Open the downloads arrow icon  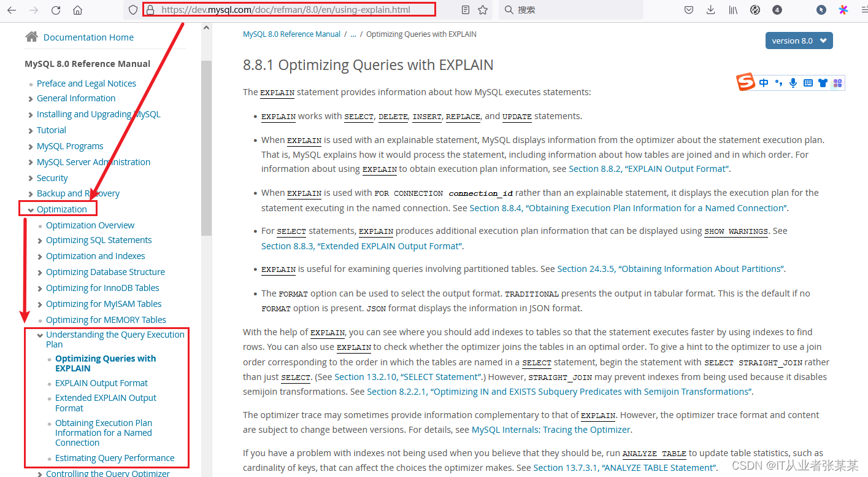pos(711,10)
